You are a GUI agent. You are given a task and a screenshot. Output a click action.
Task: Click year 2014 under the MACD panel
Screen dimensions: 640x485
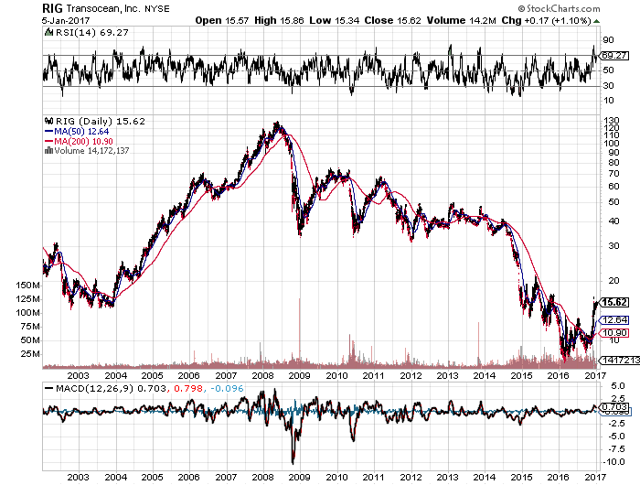(x=484, y=477)
